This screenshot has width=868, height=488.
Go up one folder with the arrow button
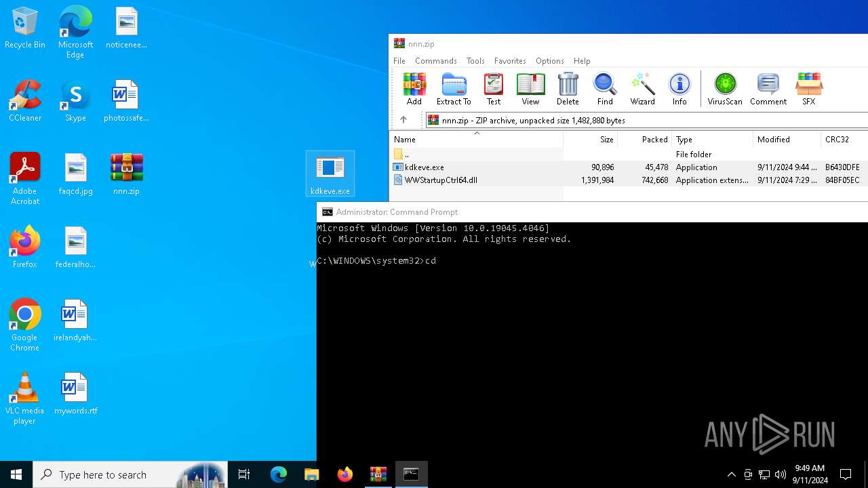[403, 120]
